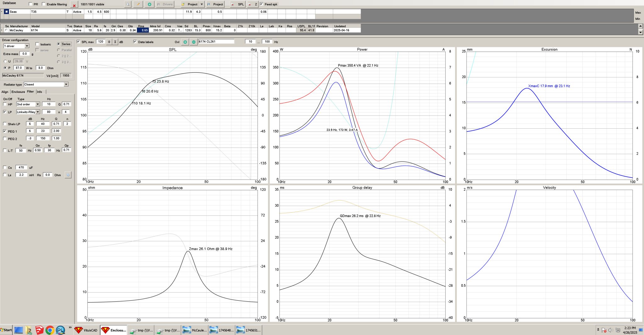Viewport: 644px width, 335px height.
Task: Open Chrome from the taskbar
Action: coord(49,330)
